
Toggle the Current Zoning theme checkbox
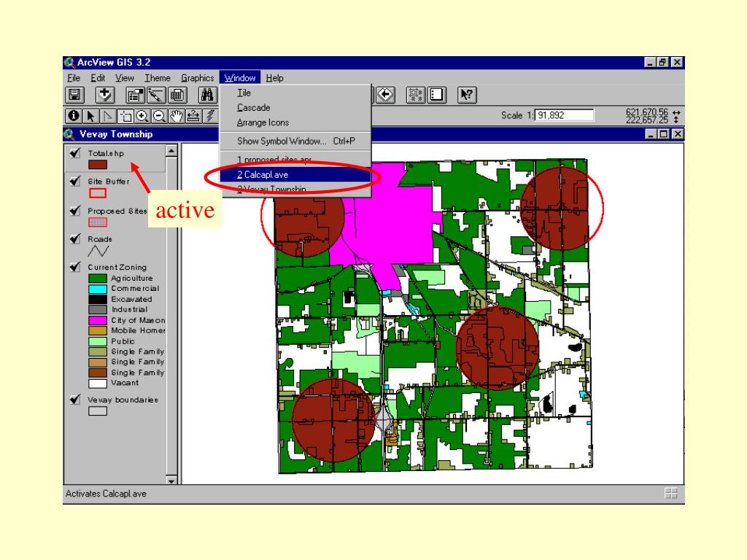point(75,267)
